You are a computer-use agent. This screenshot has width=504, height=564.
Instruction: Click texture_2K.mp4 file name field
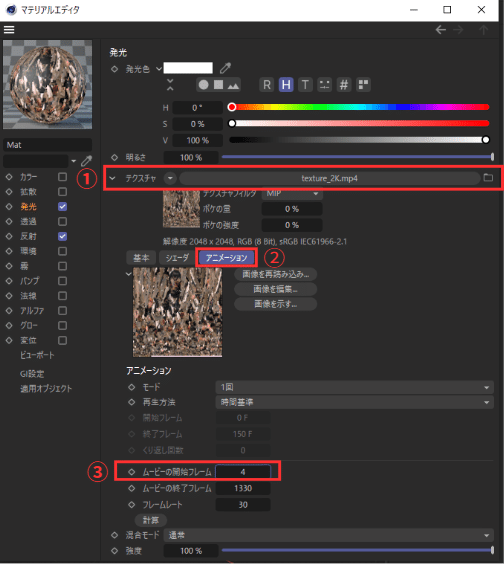(330, 178)
